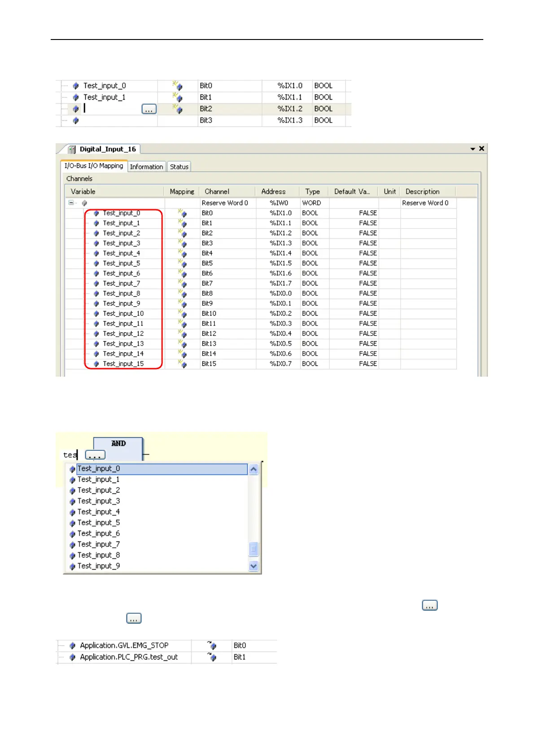This screenshot has height=756, width=534.
Task: Click the variable icon in the Bit3 row of top snippet
Action: (76, 120)
